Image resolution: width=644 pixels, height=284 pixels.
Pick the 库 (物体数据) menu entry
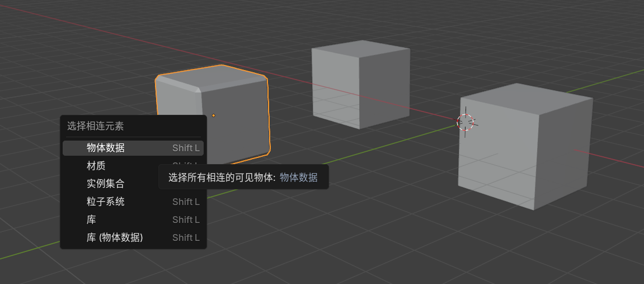[133, 238]
